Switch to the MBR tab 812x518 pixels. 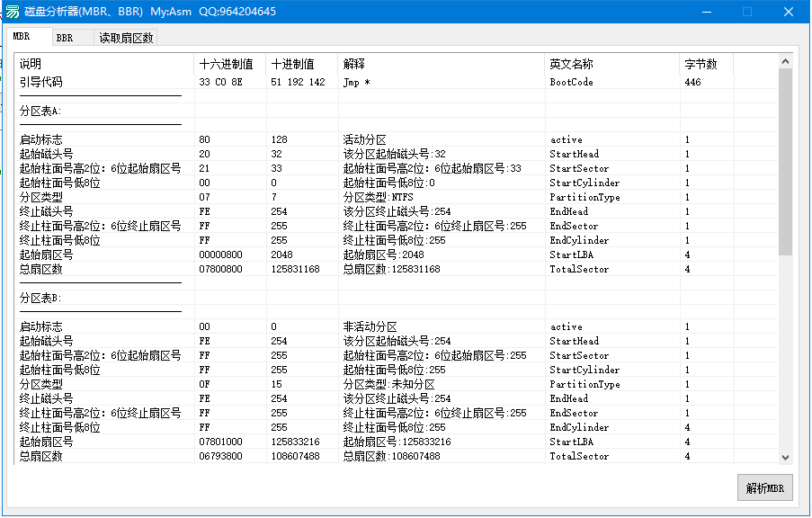[29, 37]
